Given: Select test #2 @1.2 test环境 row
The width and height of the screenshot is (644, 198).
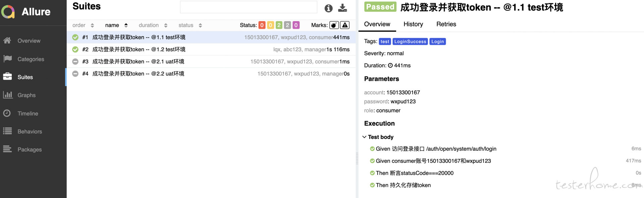Looking at the screenshot, I should click(x=211, y=49).
